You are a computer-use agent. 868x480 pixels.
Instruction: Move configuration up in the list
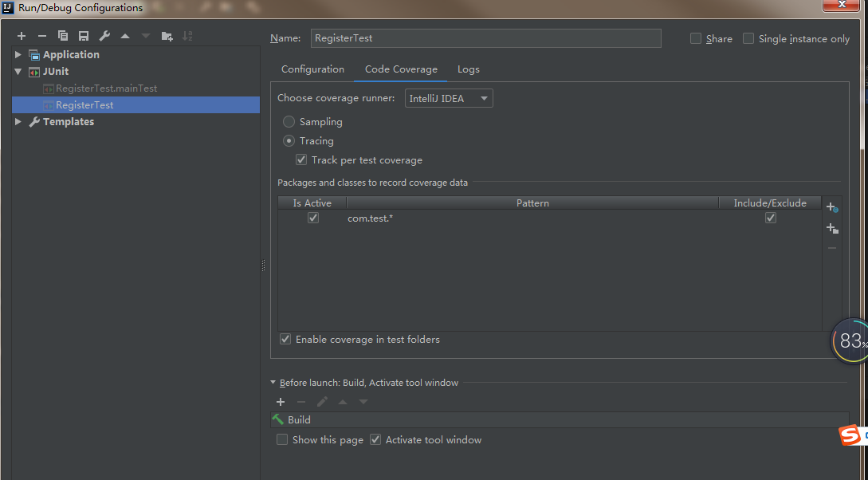[x=125, y=36]
